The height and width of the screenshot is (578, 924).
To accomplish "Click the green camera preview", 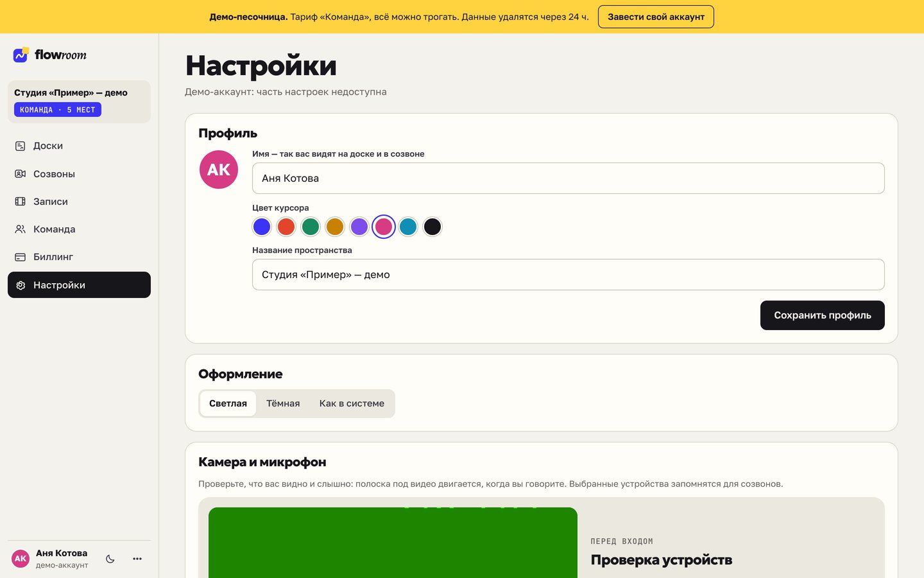I will pyautogui.click(x=393, y=543).
